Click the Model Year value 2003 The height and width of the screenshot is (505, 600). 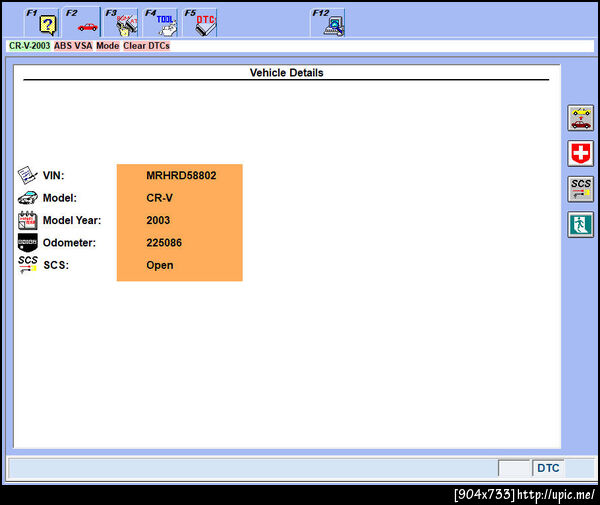(158, 220)
